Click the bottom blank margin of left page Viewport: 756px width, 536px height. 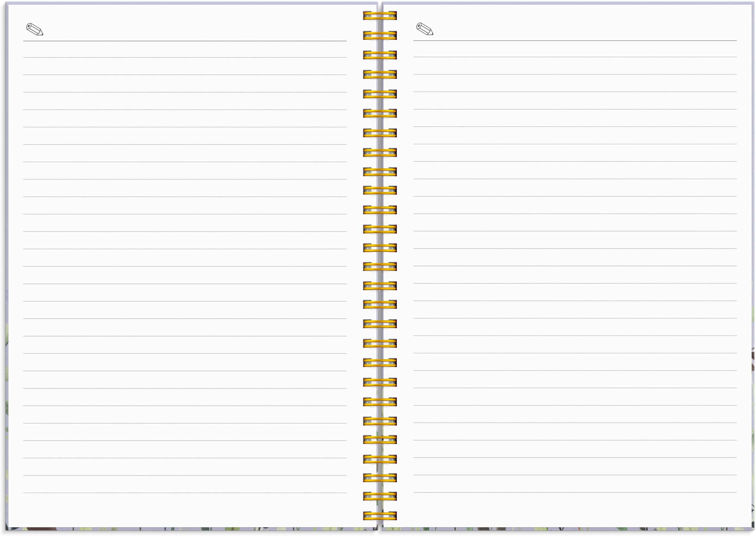(x=185, y=510)
